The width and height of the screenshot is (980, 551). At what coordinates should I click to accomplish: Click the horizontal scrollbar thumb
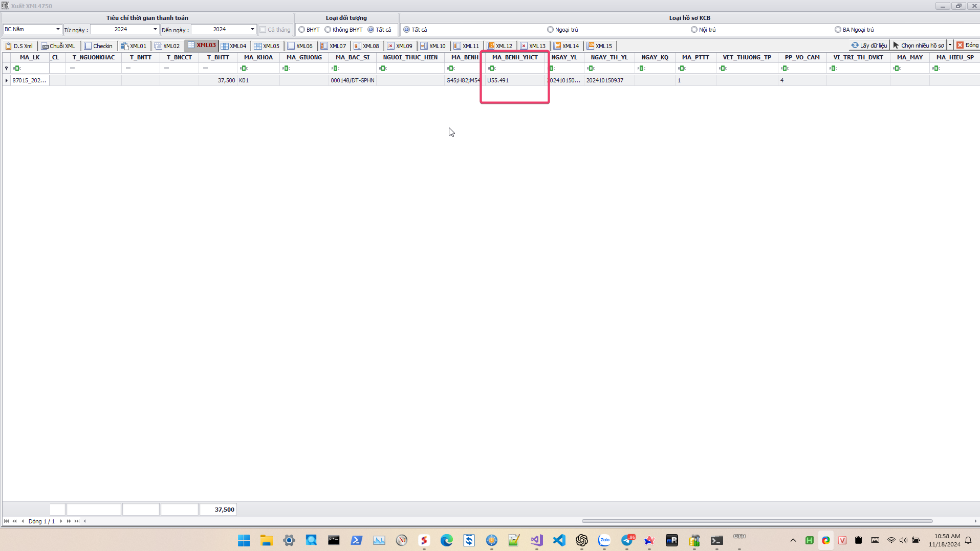tap(757, 521)
